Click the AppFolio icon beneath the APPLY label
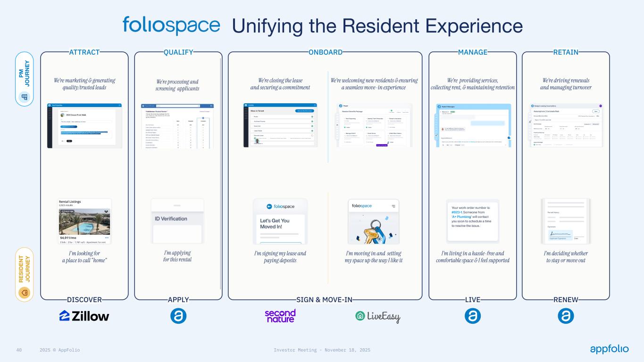644x362 pixels. point(178,316)
